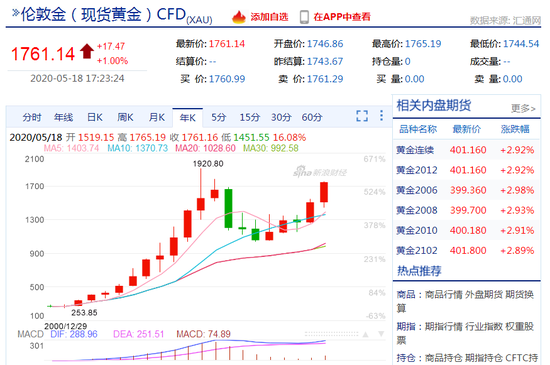Switch to the 年线 chart tab
This screenshot has height=365, width=550.
63,117
